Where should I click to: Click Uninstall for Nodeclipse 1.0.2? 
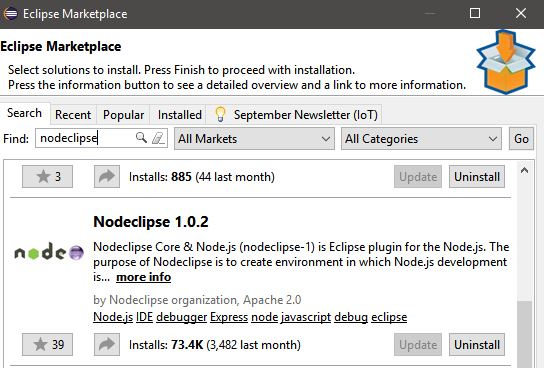pos(477,344)
